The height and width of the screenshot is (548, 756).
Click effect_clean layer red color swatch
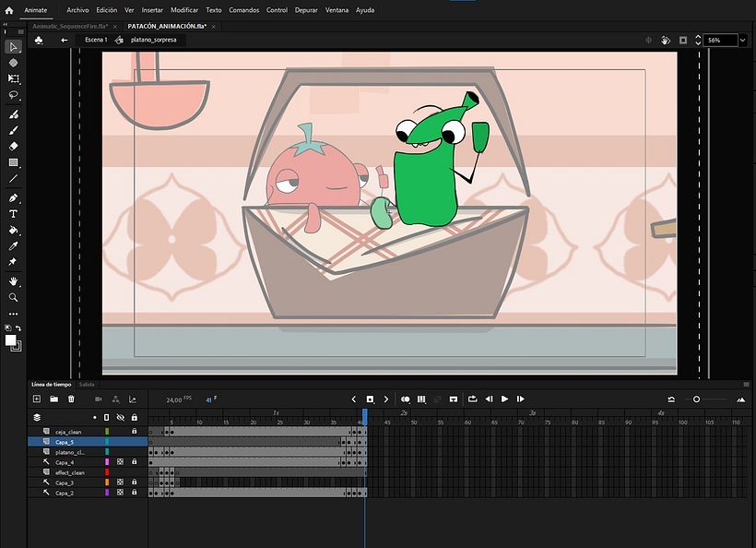107,472
